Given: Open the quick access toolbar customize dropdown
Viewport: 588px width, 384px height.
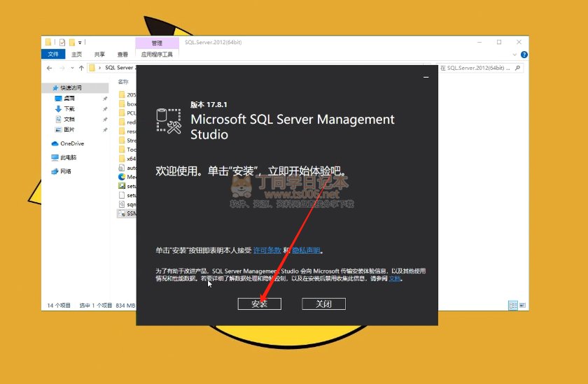Looking at the screenshot, I should pyautogui.click(x=80, y=43).
